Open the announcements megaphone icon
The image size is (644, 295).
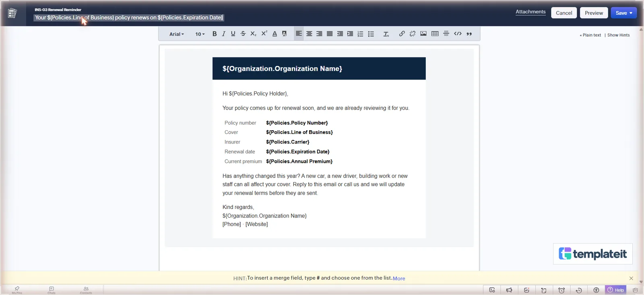pyautogui.click(x=509, y=290)
